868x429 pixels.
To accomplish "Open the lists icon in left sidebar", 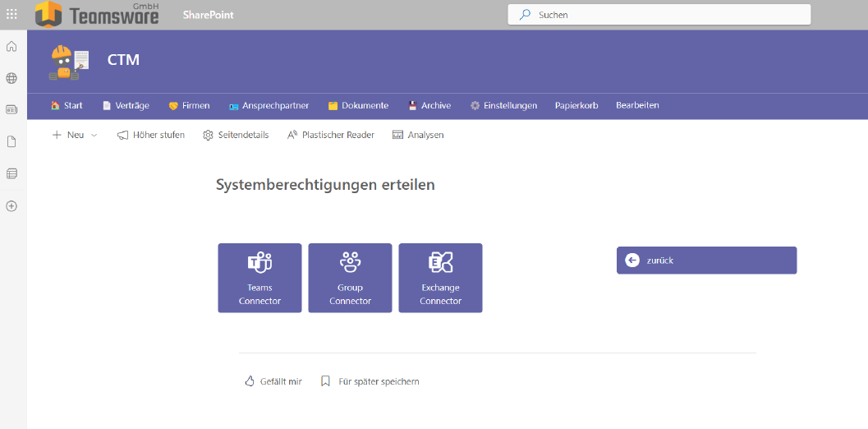I will (11, 173).
